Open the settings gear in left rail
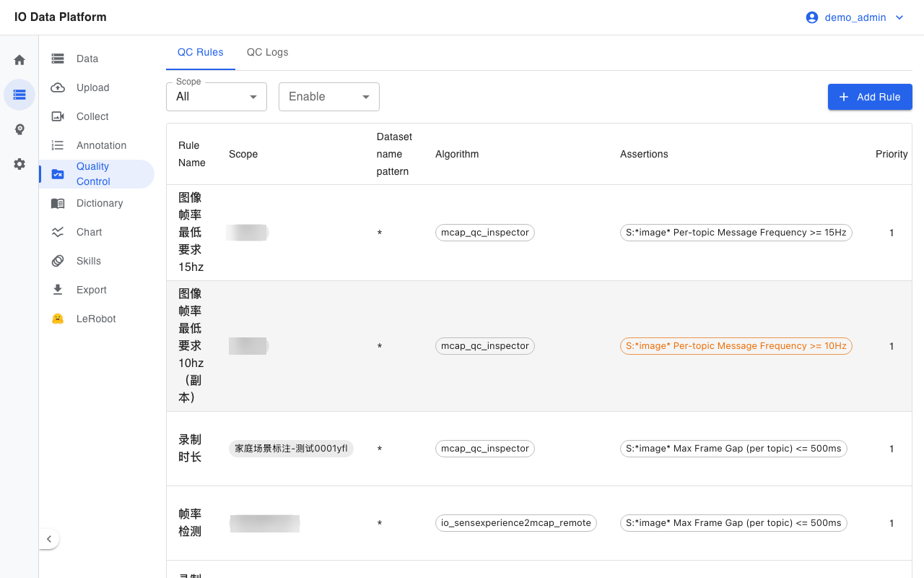 [19, 164]
